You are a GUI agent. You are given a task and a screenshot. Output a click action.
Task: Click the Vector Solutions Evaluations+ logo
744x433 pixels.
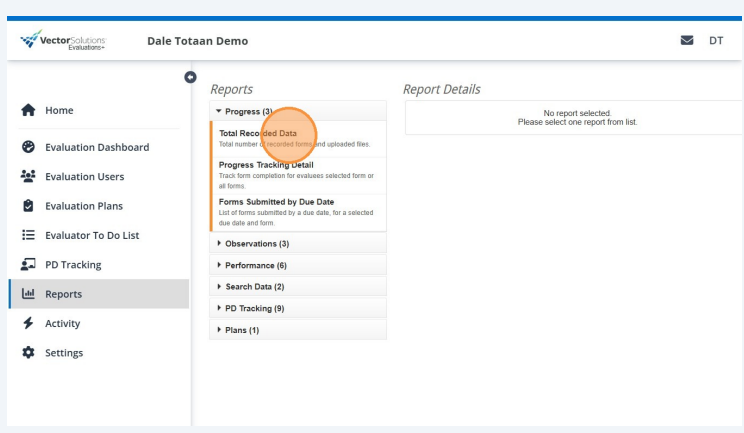[x=63, y=40]
